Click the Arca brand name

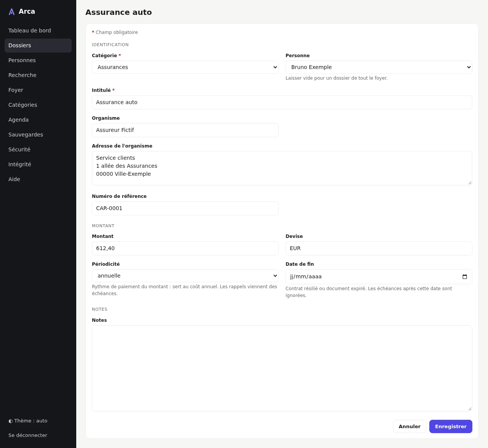[x=27, y=11]
